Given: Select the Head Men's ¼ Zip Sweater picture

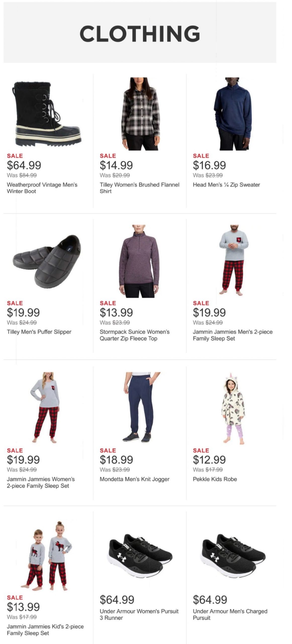Looking at the screenshot, I should coord(232,114).
